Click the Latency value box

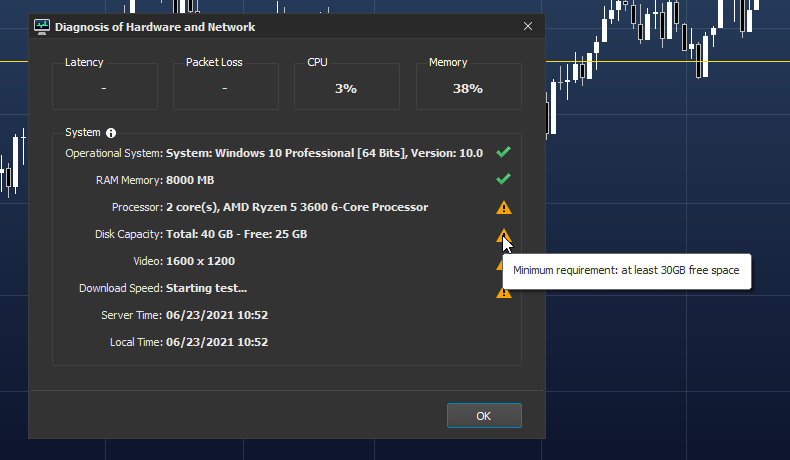[105, 86]
